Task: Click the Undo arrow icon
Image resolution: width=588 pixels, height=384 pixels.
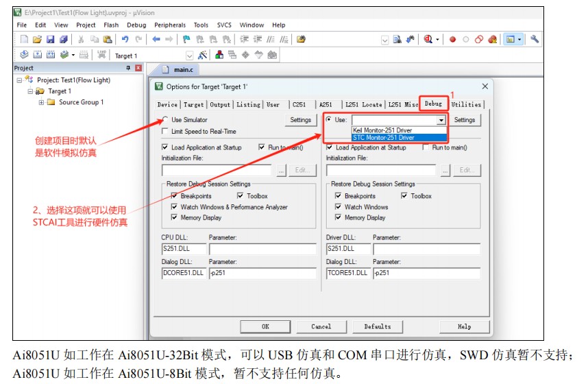Action: (x=125, y=40)
